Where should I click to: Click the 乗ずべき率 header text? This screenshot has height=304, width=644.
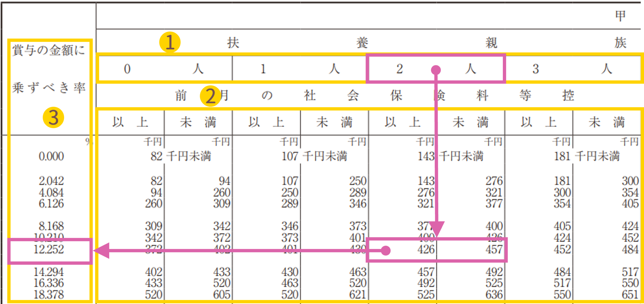pyautogui.click(x=49, y=88)
